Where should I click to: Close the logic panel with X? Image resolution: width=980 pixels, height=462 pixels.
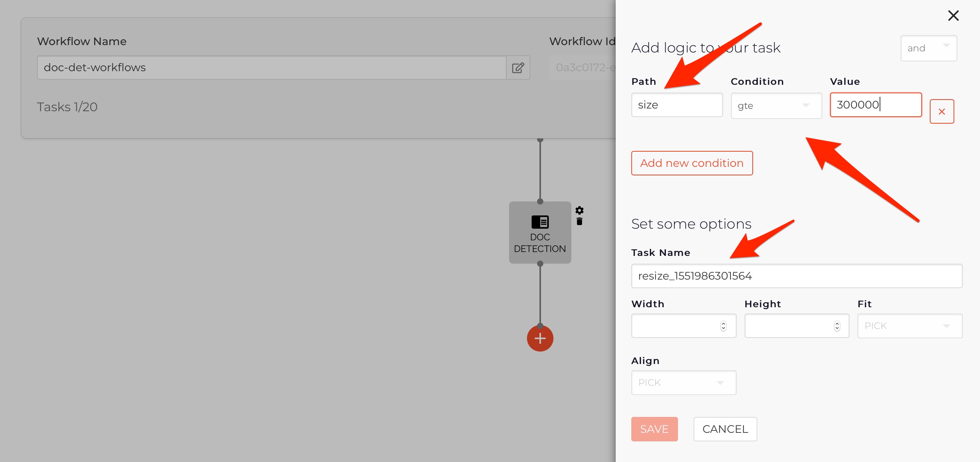tap(954, 16)
